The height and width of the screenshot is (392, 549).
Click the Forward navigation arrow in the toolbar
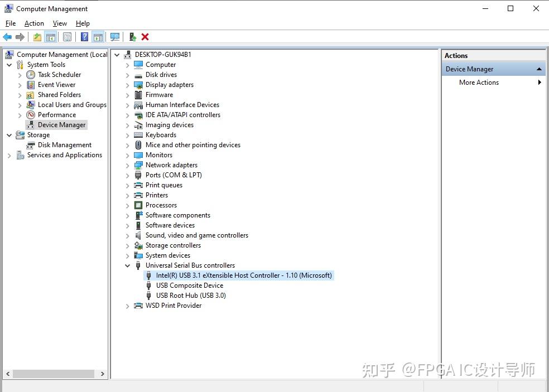pyautogui.click(x=21, y=37)
